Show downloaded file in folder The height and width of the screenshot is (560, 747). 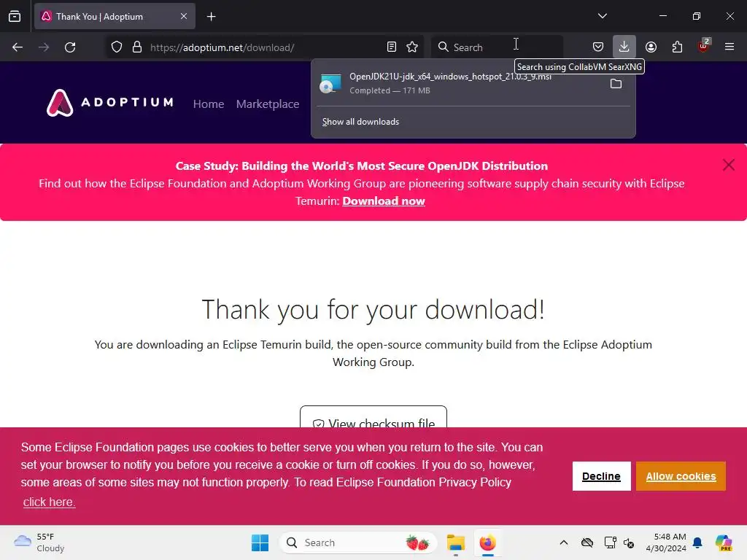616,84
